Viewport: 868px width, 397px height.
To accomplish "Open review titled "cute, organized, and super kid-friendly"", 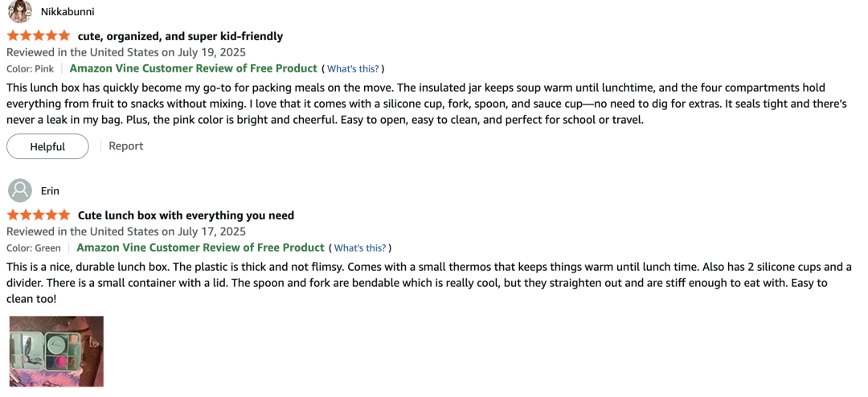I will pyautogui.click(x=180, y=36).
